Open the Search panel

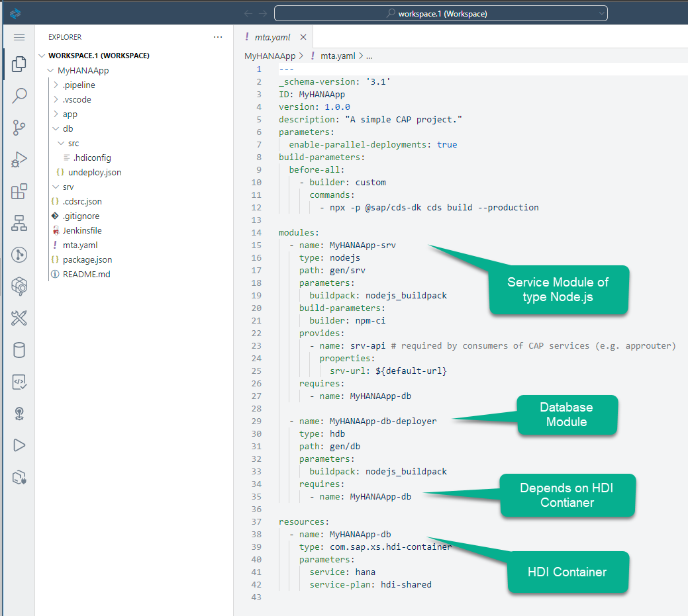(x=19, y=96)
